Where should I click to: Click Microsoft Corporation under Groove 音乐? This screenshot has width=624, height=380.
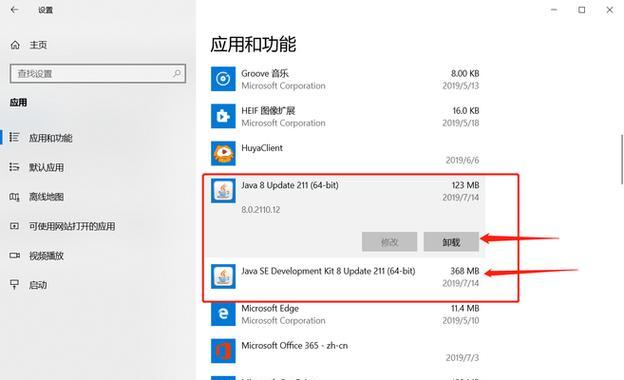283,86
